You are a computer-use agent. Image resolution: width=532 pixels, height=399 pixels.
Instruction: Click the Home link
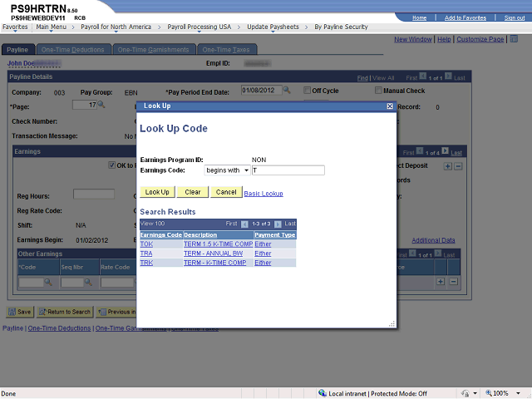pyautogui.click(x=419, y=17)
